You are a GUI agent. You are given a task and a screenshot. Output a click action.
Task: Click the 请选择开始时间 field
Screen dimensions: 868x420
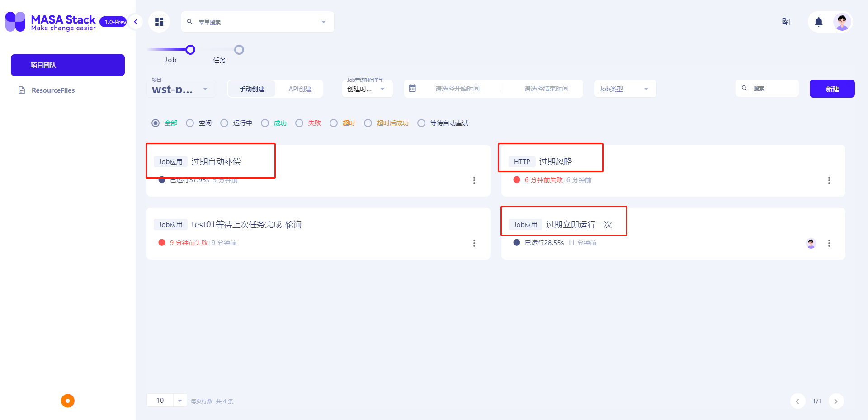(x=457, y=89)
